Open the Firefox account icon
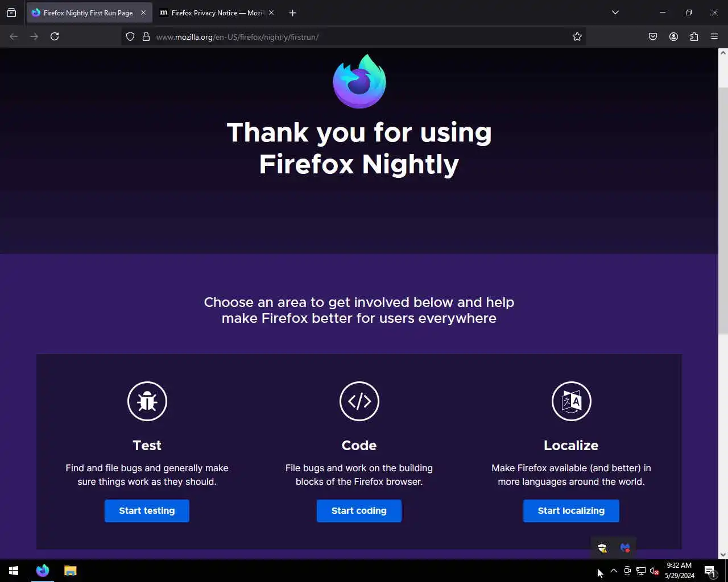Viewport: 728px width, 582px height. coord(673,36)
